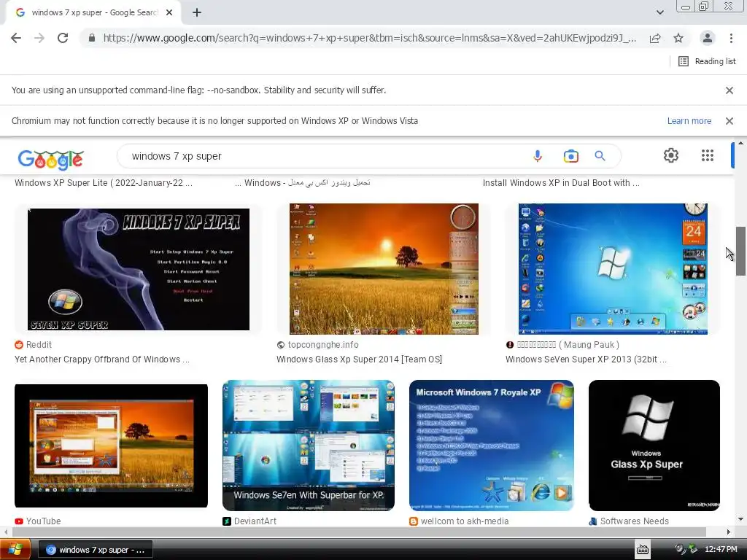This screenshot has height=560, width=747.
Task: Open the Windows Glass Xp Super thumbnail
Action: coord(654,446)
